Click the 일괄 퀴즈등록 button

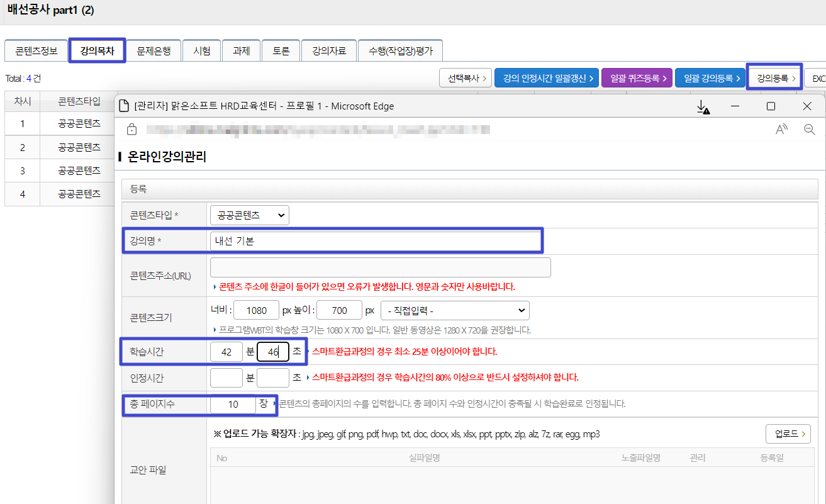coord(637,78)
